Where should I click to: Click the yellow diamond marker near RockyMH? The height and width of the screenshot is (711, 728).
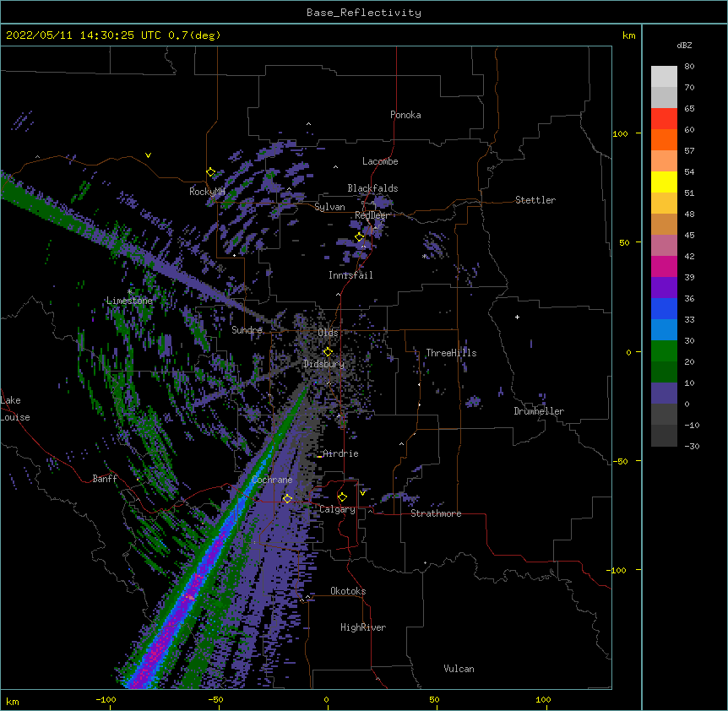click(211, 172)
